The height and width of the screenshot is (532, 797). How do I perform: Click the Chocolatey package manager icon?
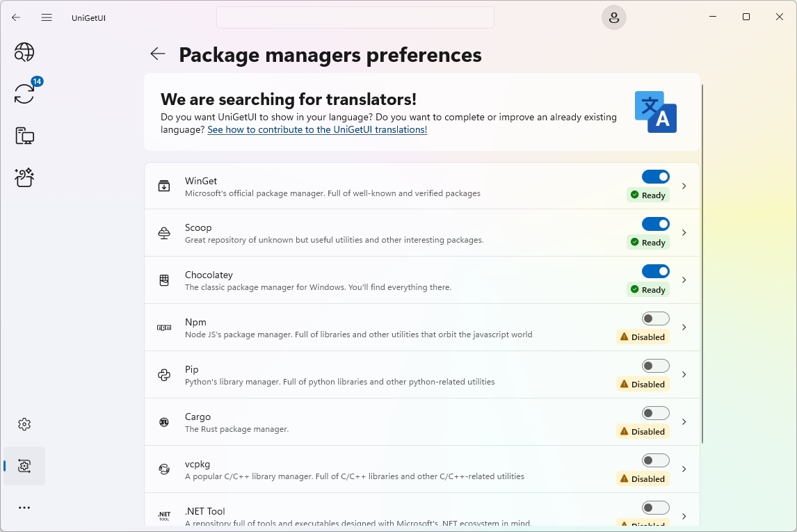163,280
